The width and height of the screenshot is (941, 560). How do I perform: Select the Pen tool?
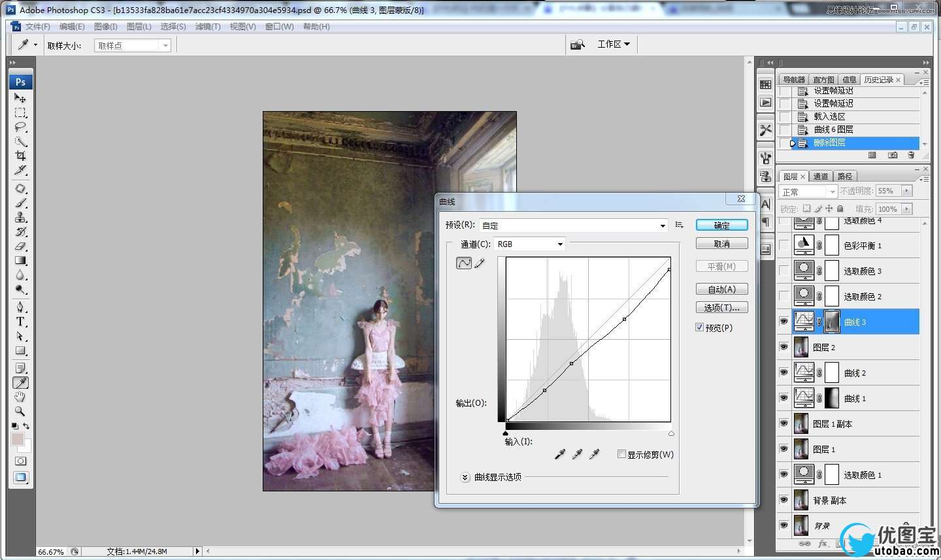[20, 307]
